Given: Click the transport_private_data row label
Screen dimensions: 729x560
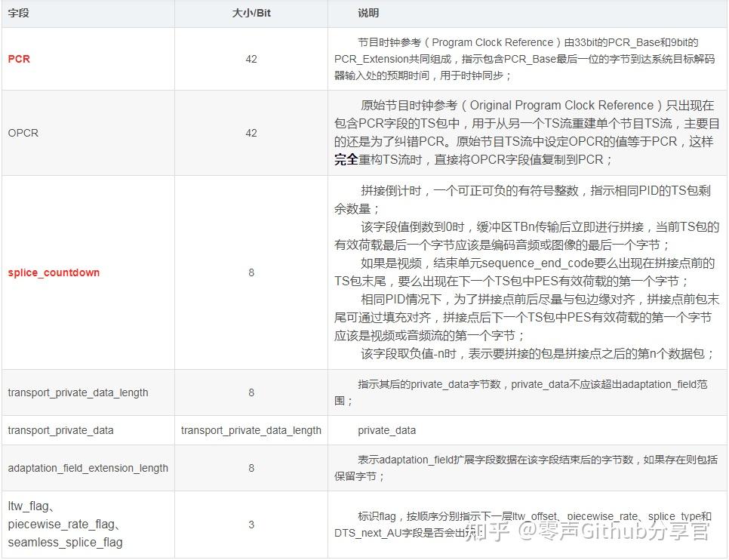Looking at the screenshot, I should pyautogui.click(x=60, y=430).
